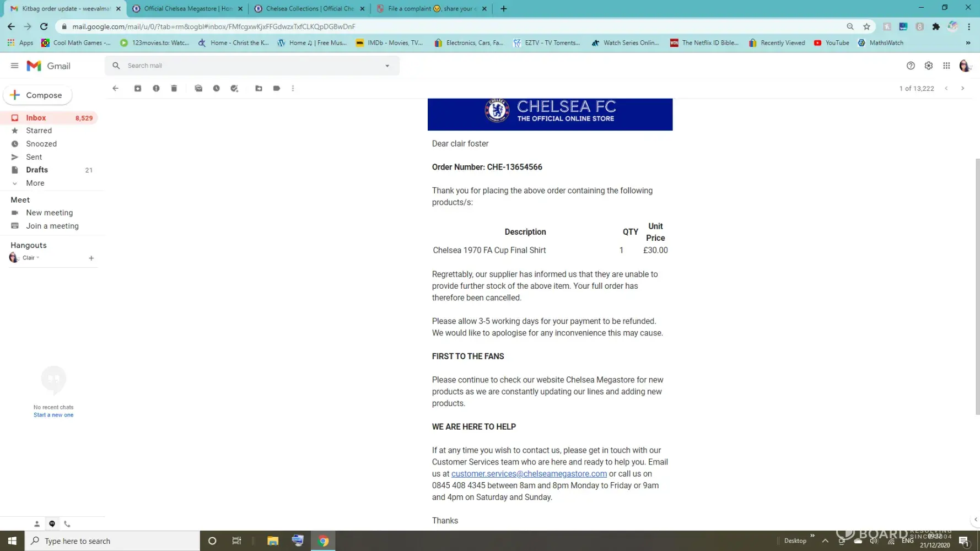
Task: Open File Explorer from taskbar
Action: point(273,541)
